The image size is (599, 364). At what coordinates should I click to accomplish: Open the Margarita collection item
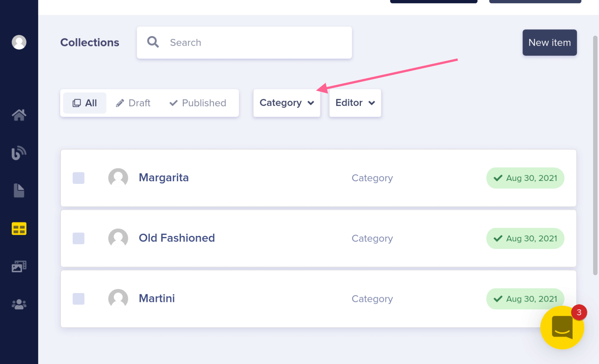(x=164, y=178)
